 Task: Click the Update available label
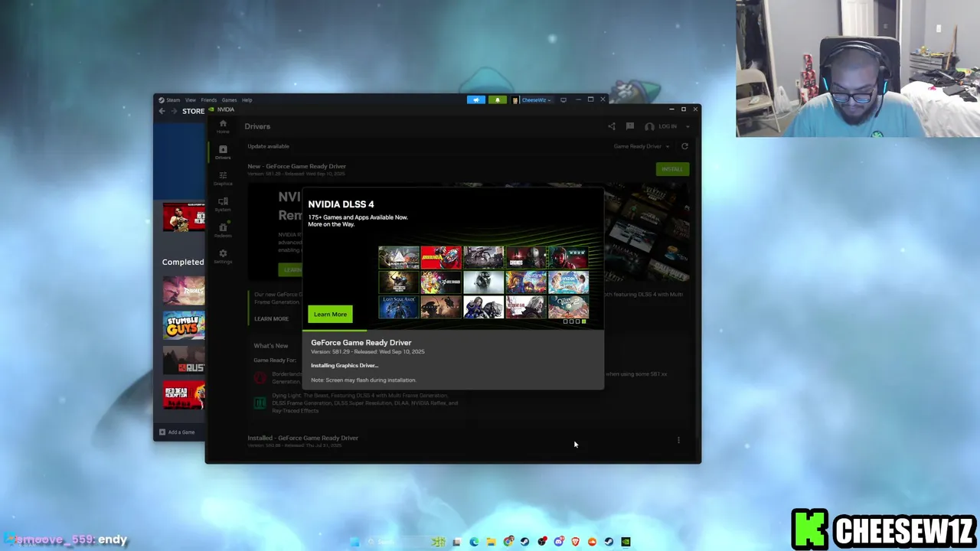click(268, 146)
